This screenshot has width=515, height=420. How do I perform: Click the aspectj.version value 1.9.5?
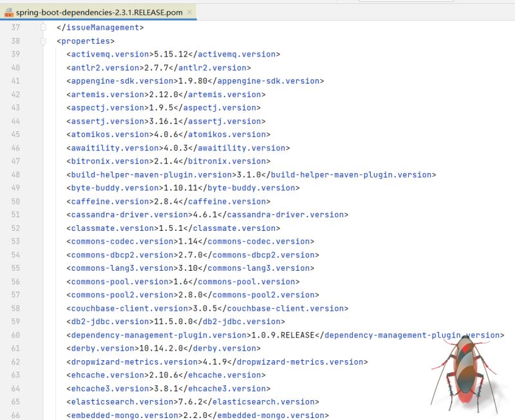[161, 107]
